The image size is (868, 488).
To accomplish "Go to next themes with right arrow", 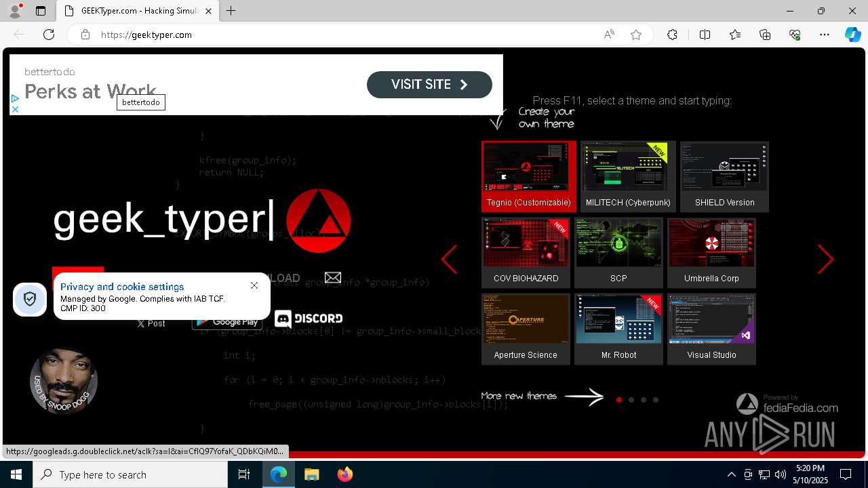I will 825,259.
